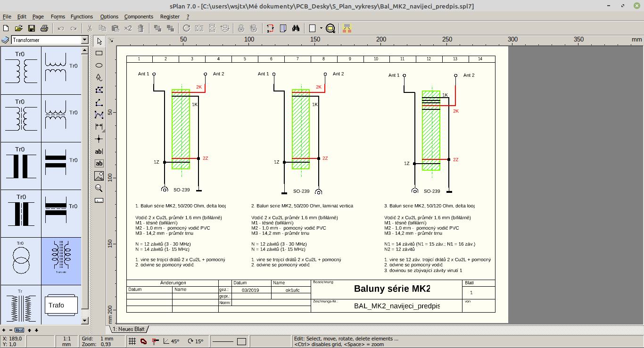Toggle snap mode in status bar
Viewport: 644px width, 348px height.
144,340
